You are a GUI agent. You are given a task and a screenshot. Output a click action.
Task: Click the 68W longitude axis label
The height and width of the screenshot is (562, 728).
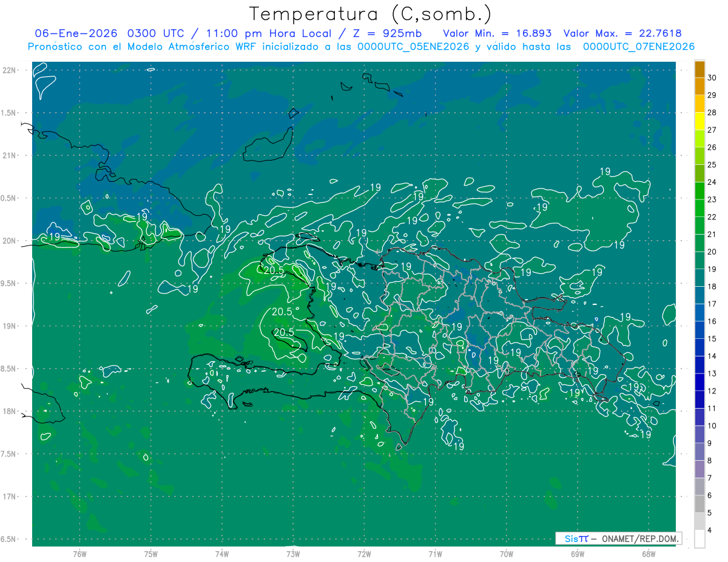click(648, 553)
